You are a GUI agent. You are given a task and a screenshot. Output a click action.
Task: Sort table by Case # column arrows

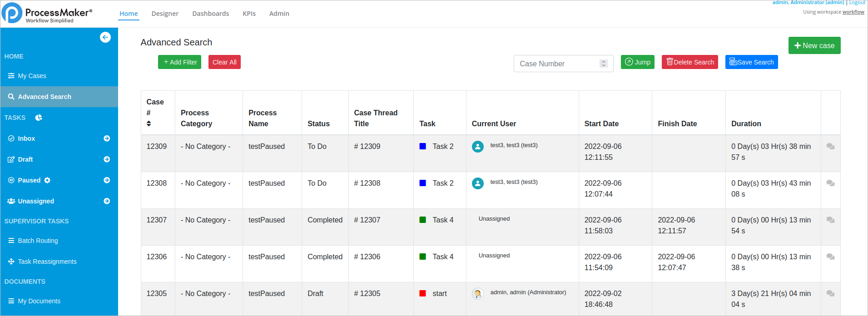tap(149, 123)
